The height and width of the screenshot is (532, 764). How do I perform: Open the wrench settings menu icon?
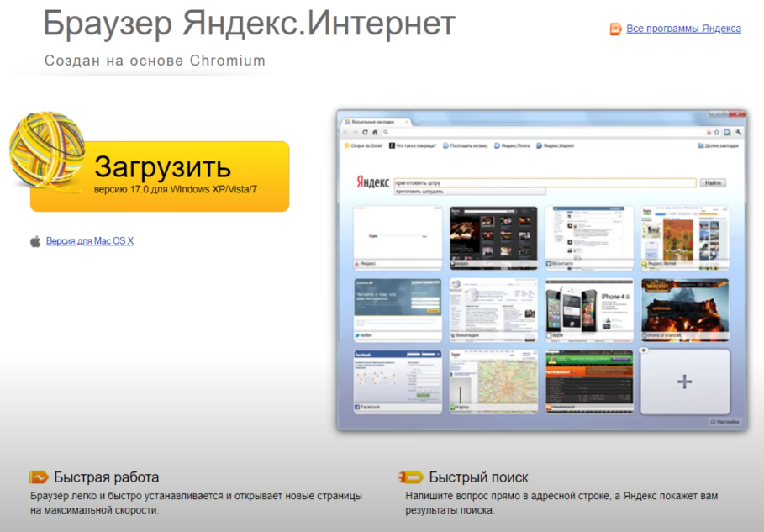click(x=738, y=132)
